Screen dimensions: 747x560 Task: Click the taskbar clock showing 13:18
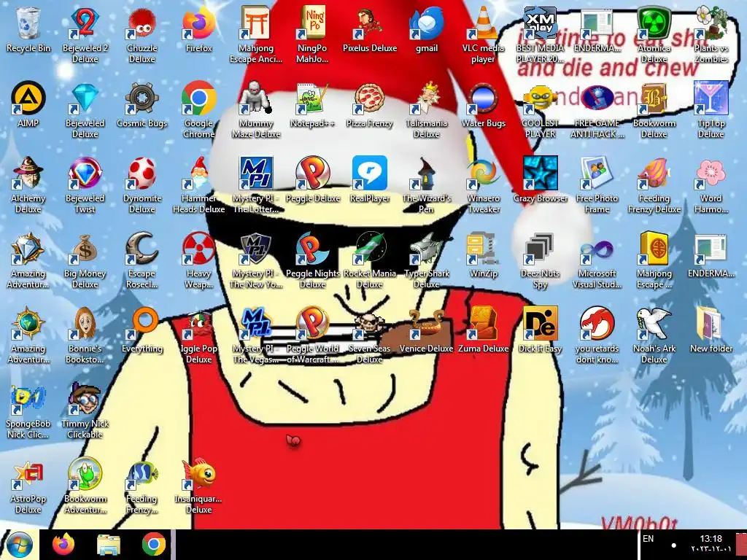pos(711,544)
